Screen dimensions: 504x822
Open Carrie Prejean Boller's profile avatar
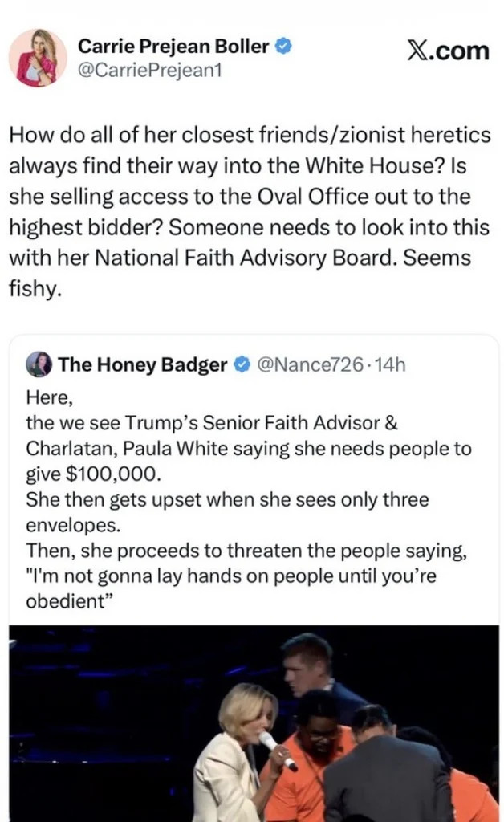click(38, 58)
